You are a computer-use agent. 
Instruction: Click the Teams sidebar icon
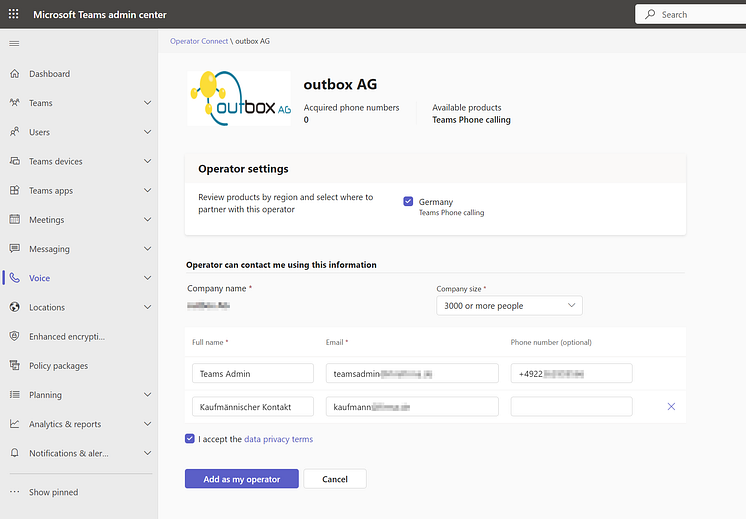click(15, 103)
